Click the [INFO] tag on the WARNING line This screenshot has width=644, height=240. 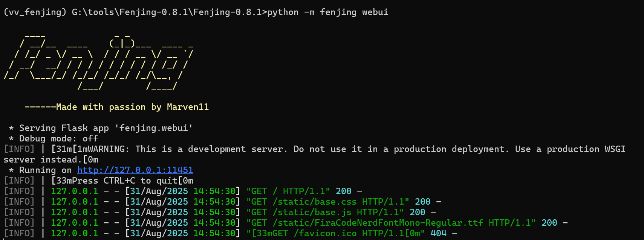point(19,149)
